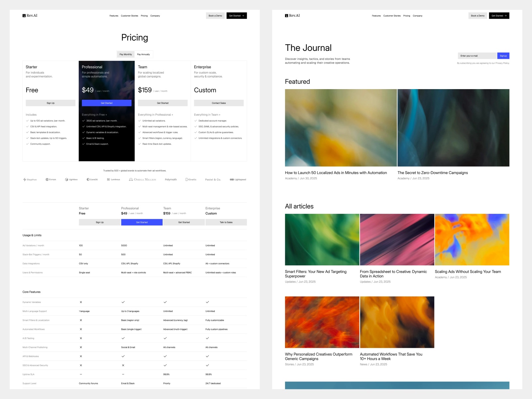Select the Sisyphus lightning bolt logo
This screenshot has width=532, height=399.
24,180
